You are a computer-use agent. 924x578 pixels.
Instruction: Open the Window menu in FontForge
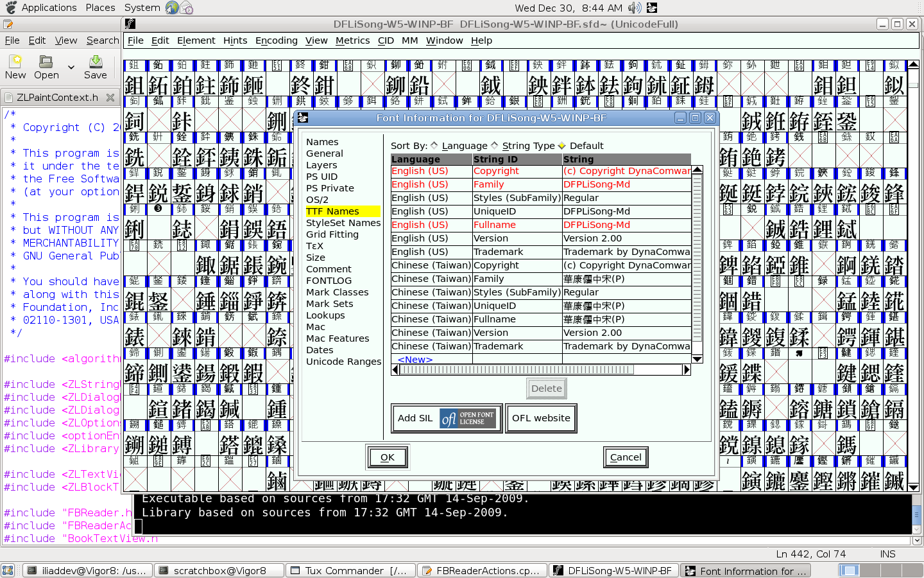tap(445, 40)
